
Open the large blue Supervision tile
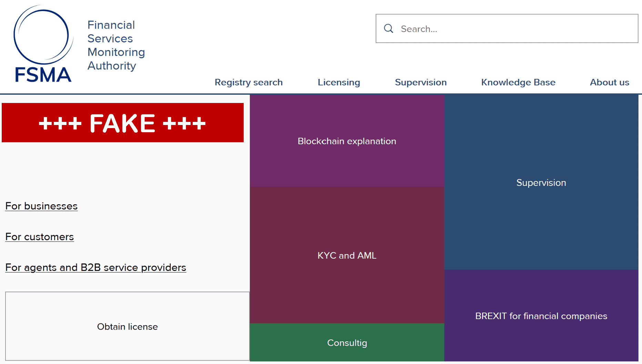(x=541, y=183)
